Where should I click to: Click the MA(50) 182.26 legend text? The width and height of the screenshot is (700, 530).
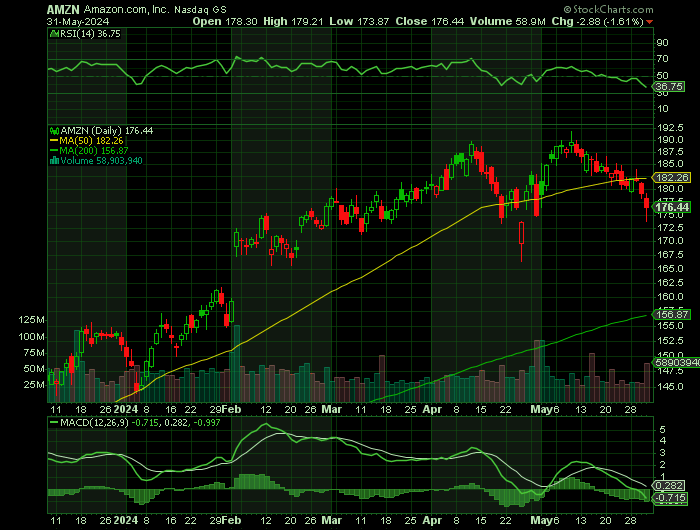91,141
